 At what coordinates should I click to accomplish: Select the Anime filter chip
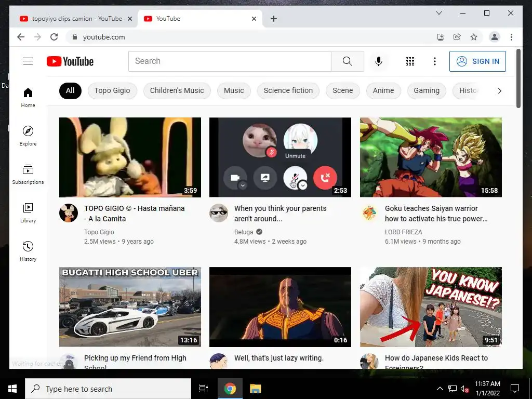(x=383, y=90)
